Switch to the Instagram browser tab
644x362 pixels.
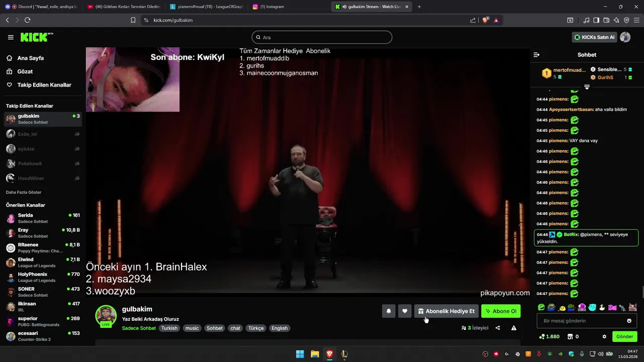pos(289,7)
